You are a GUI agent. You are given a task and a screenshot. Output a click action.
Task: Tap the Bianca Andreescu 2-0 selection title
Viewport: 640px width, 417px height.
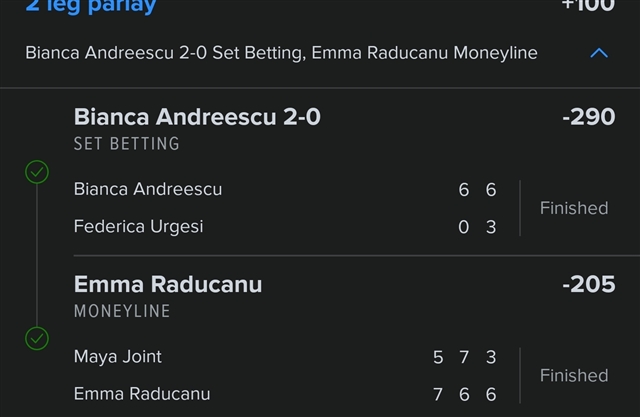(197, 117)
